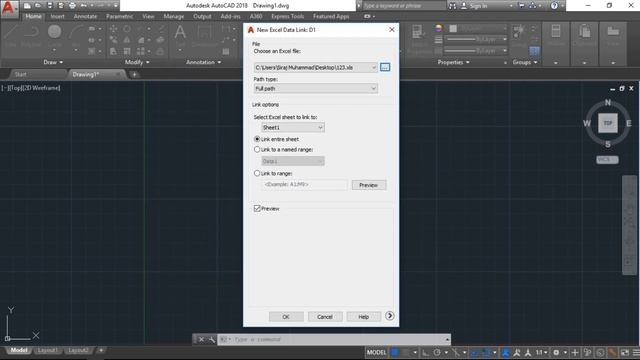
Task: Toggle polar tracking in status bar
Action: pyautogui.click(x=437, y=352)
